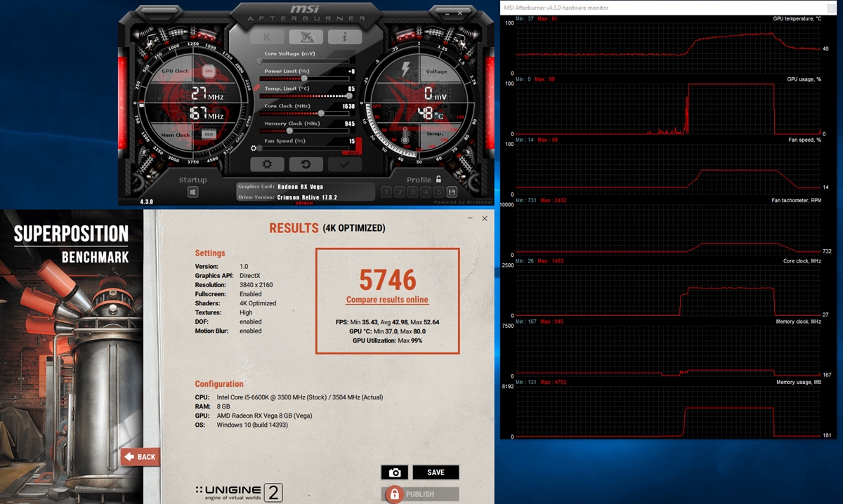The width and height of the screenshot is (843, 504).
Task: Click the fan speed gear icon
Action: (253, 148)
